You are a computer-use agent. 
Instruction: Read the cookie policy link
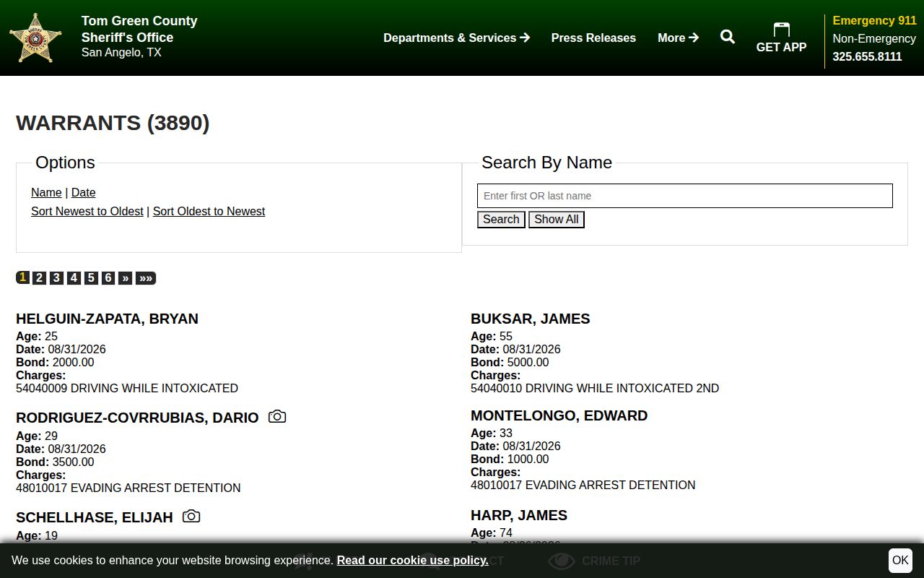pos(412,561)
